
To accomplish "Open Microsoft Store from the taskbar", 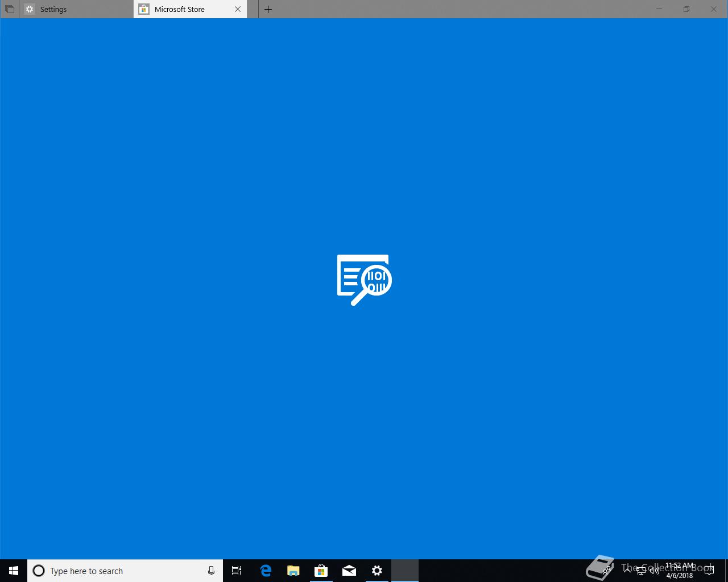I will [x=321, y=571].
